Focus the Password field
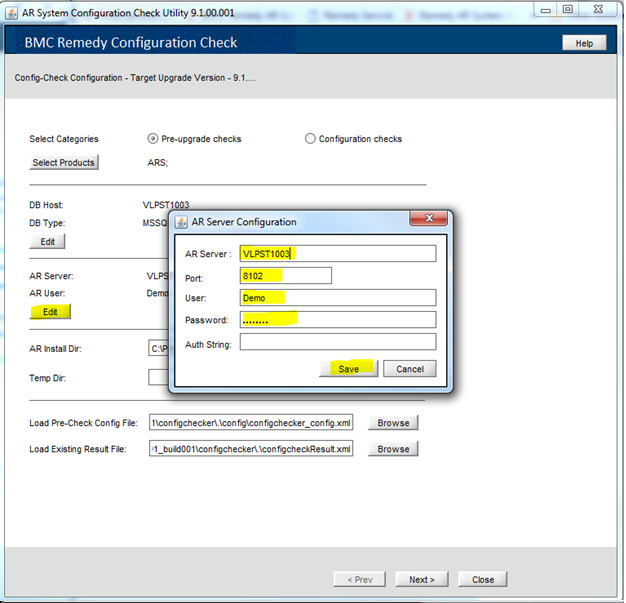The width and height of the screenshot is (626, 603). (x=338, y=319)
